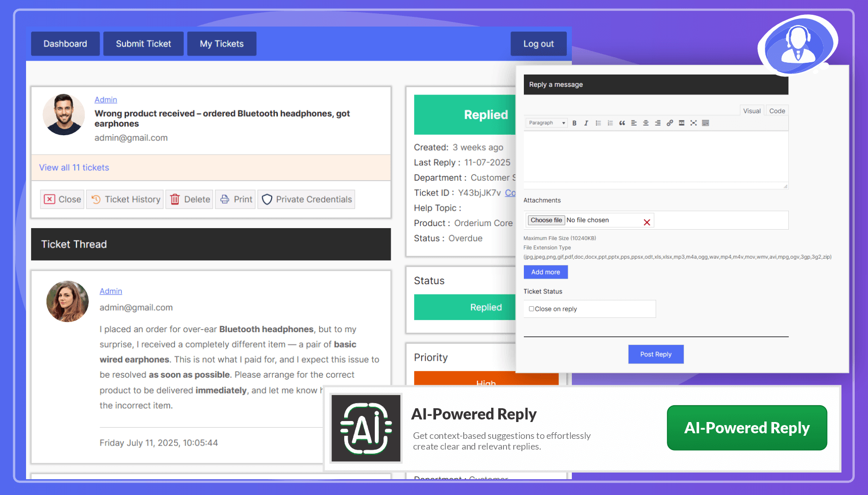This screenshot has width=868, height=495.
Task: Click Maximum File Size (10240KB) note
Action: [x=560, y=238]
